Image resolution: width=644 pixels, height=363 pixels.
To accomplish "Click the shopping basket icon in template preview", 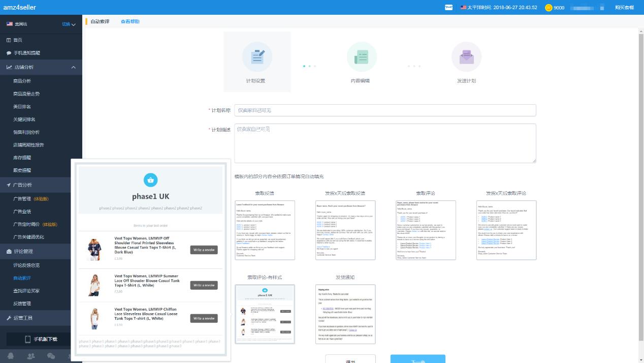I will click(x=150, y=180).
